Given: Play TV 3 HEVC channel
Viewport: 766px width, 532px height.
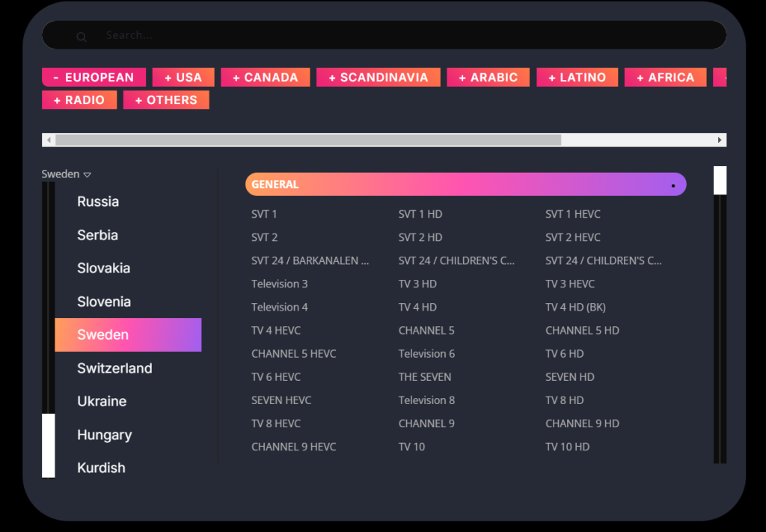Looking at the screenshot, I should pyautogui.click(x=569, y=284).
